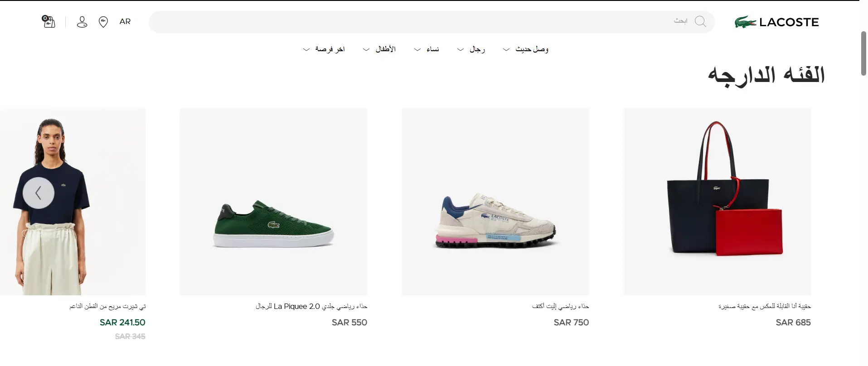Click inside the ابحث search field

[432, 22]
